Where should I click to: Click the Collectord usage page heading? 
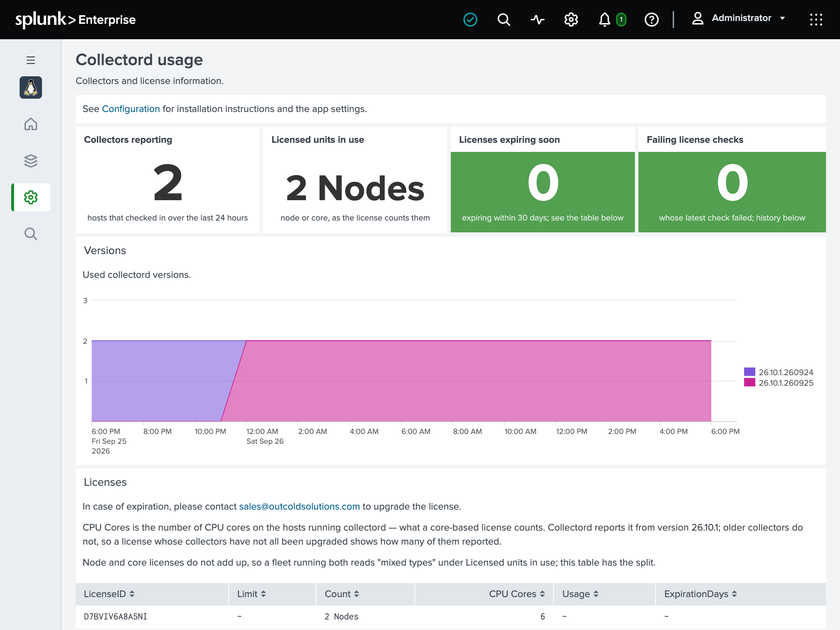click(139, 59)
